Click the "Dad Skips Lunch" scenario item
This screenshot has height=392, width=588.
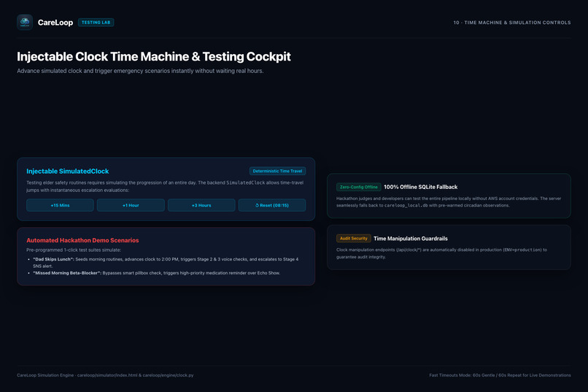(166, 263)
